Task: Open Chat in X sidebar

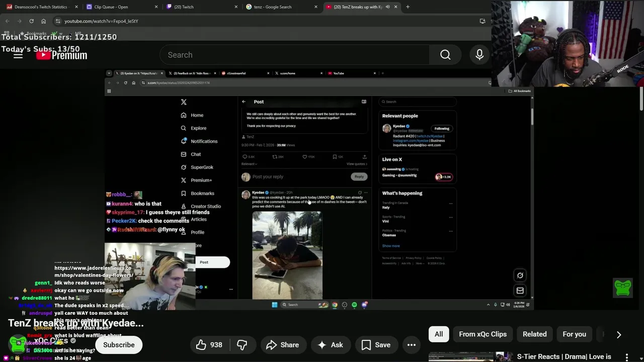Action: [191, 154]
